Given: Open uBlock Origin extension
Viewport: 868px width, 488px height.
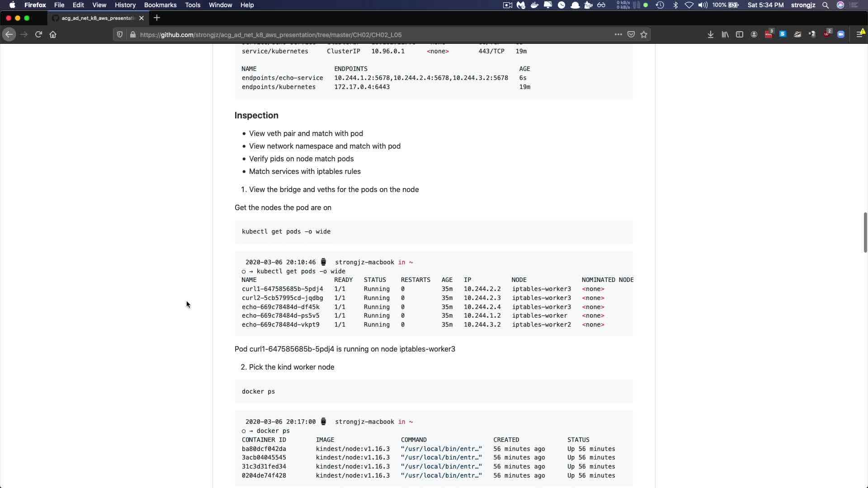Looking at the screenshot, I should (827, 34).
